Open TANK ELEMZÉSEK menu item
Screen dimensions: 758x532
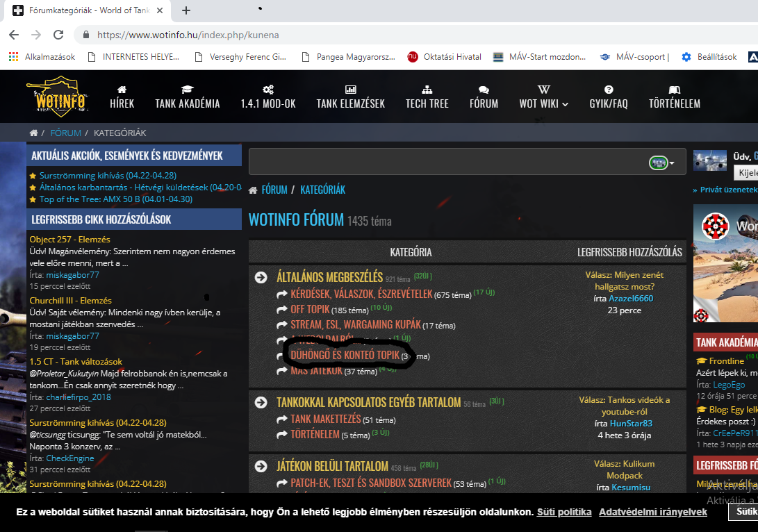[x=350, y=97]
